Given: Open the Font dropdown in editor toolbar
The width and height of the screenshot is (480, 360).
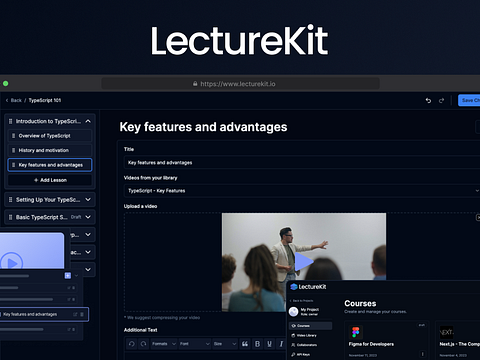Looking at the screenshot, I should (x=195, y=344).
